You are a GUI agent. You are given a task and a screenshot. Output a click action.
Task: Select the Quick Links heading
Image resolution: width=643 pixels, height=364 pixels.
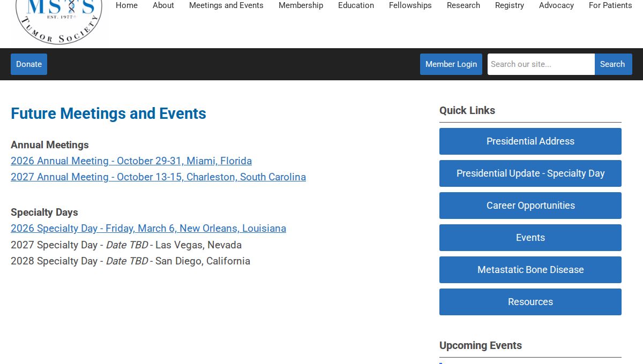[x=467, y=110]
